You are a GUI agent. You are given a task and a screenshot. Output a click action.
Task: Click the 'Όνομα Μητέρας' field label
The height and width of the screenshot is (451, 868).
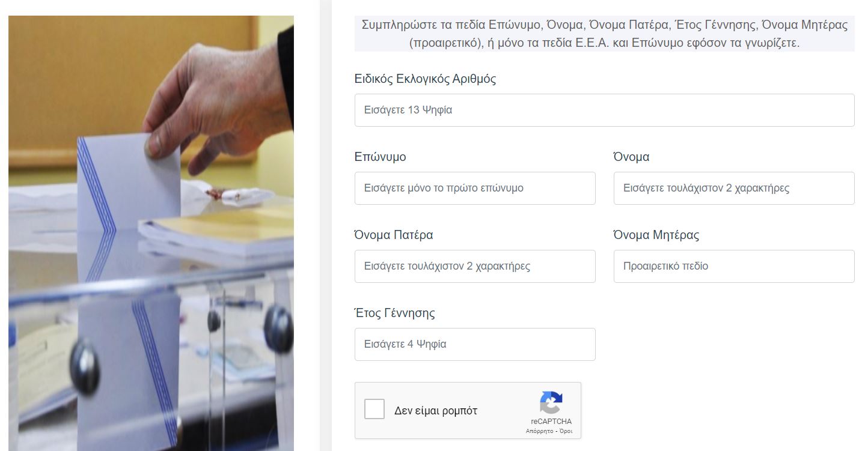(x=656, y=235)
